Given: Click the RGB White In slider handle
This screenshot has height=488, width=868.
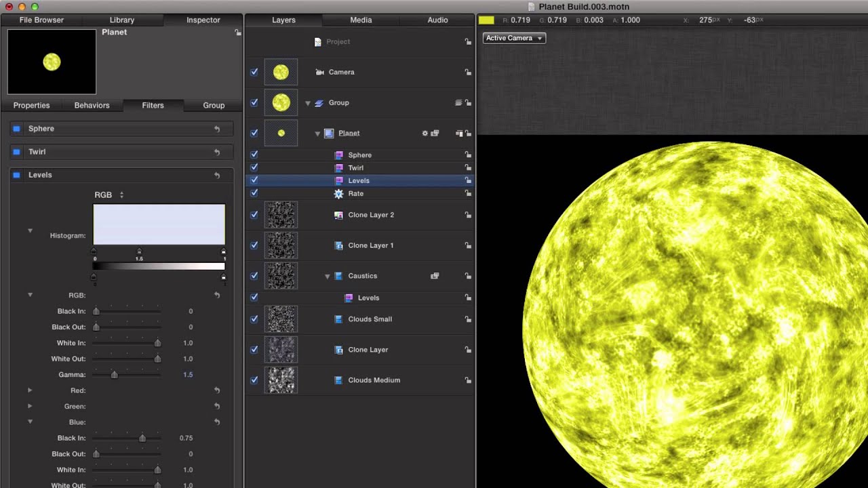Looking at the screenshot, I should [x=158, y=343].
